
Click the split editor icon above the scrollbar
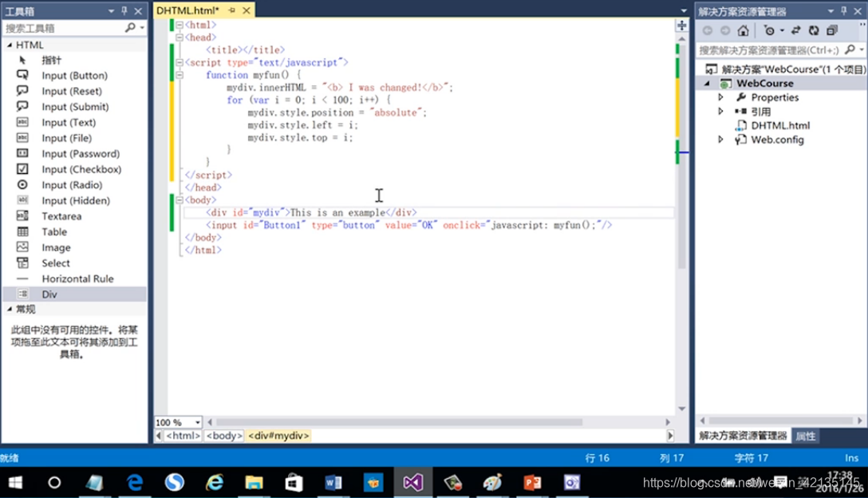(x=682, y=26)
